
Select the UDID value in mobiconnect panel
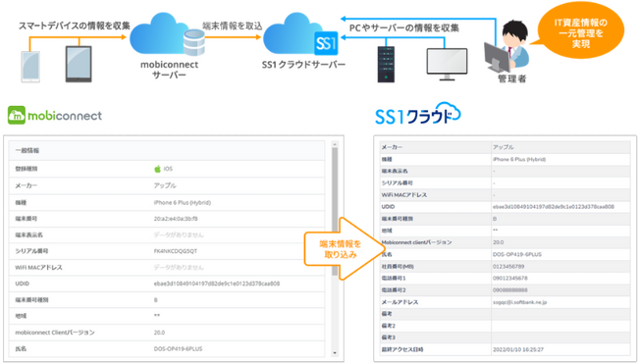coord(217,284)
